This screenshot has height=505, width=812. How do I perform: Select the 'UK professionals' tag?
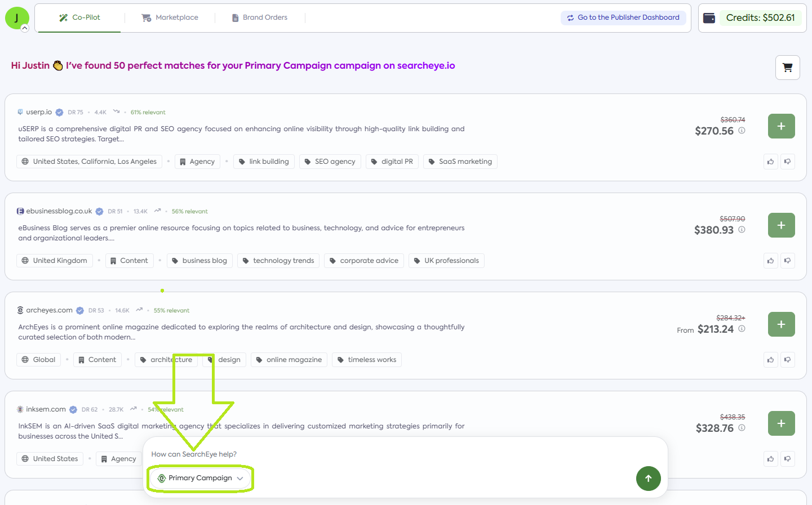click(x=446, y=261)
